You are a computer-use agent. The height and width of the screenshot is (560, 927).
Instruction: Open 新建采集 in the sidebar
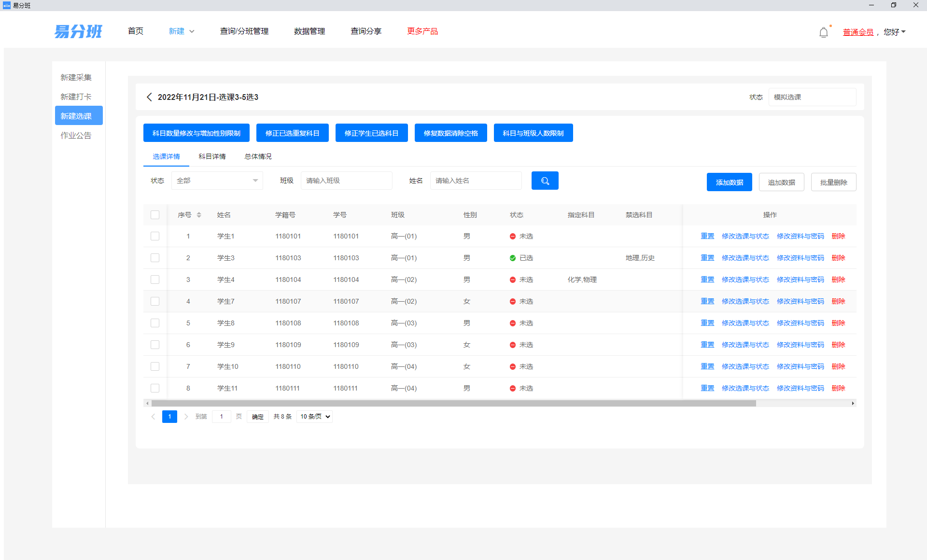76,77
